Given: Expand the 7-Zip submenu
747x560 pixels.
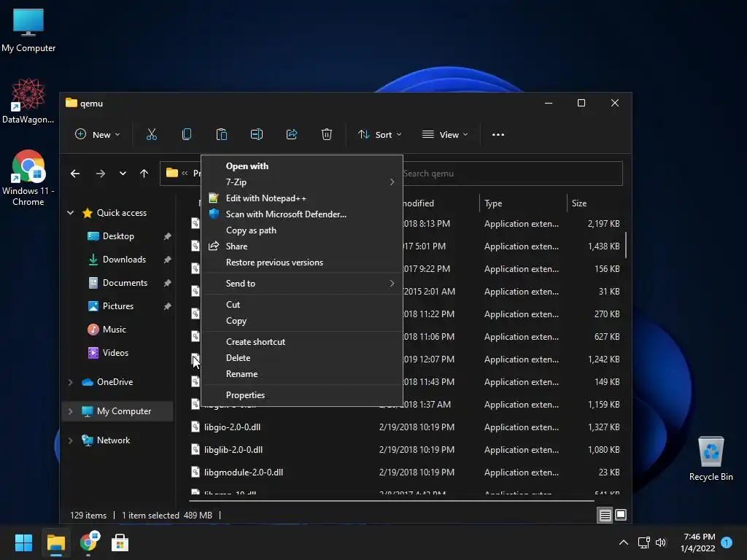Looking at the screenshot, I should [x=302, y=182].
